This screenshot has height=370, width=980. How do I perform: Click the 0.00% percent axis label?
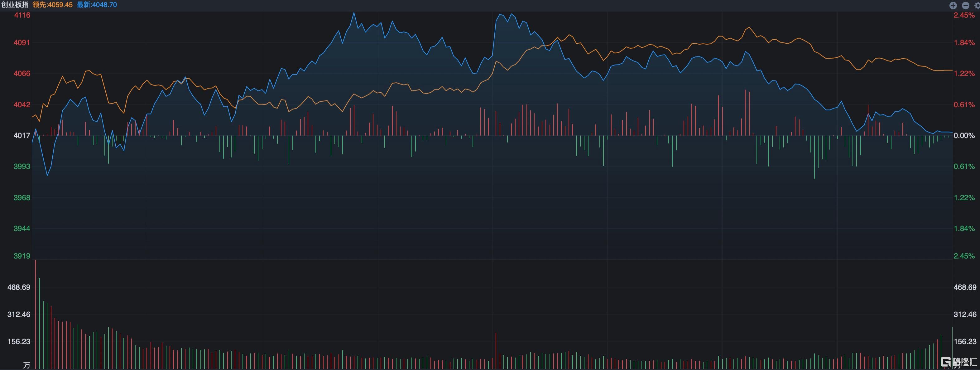point(964,135)
